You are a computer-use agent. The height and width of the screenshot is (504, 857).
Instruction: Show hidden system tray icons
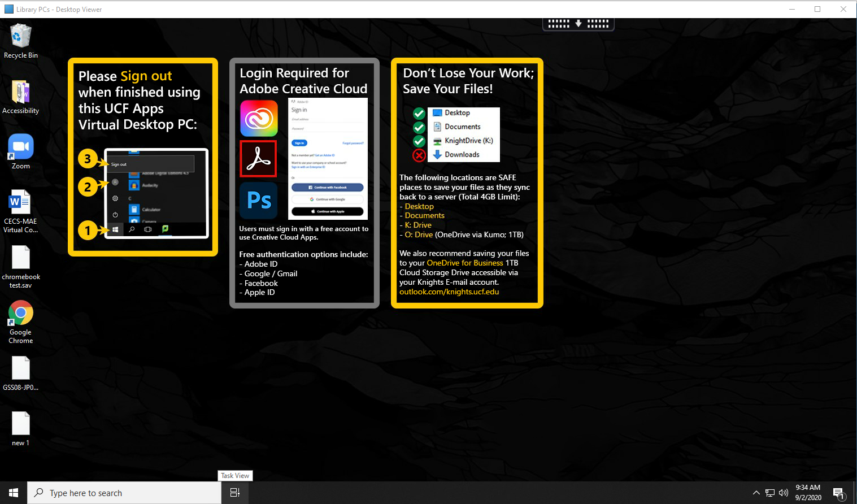pos(756,493)
